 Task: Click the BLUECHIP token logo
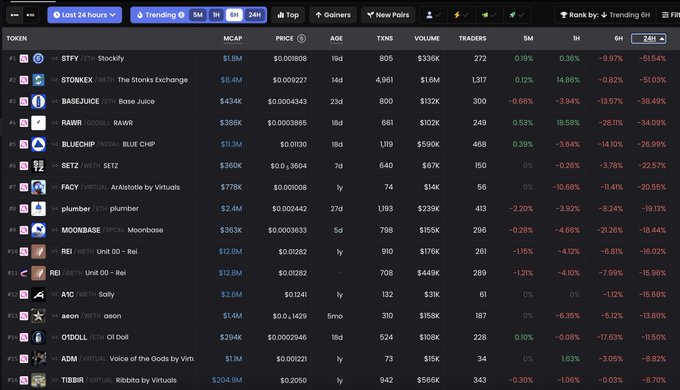pyautogui.click(x=38, y=144)
